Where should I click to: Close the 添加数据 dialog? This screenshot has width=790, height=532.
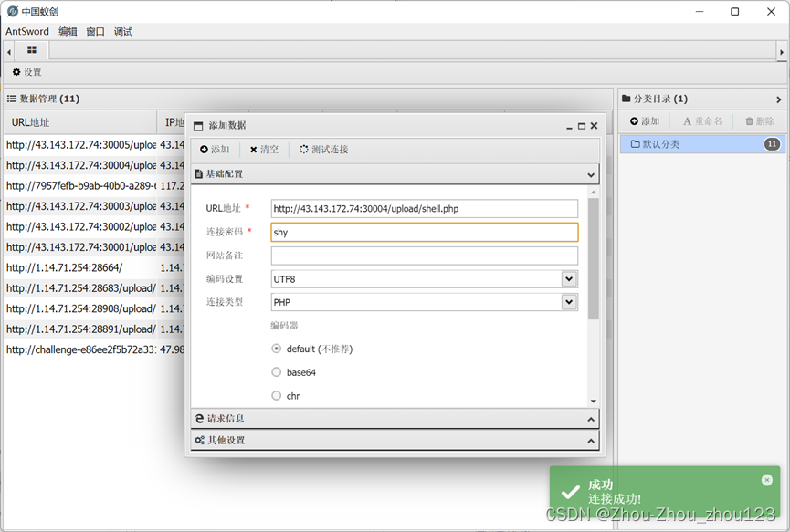tap(594, 126)
